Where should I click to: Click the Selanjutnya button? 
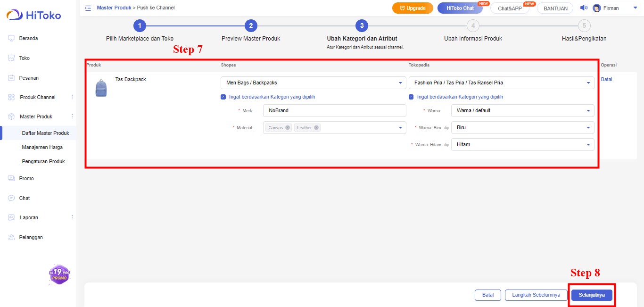coord(592,295)
